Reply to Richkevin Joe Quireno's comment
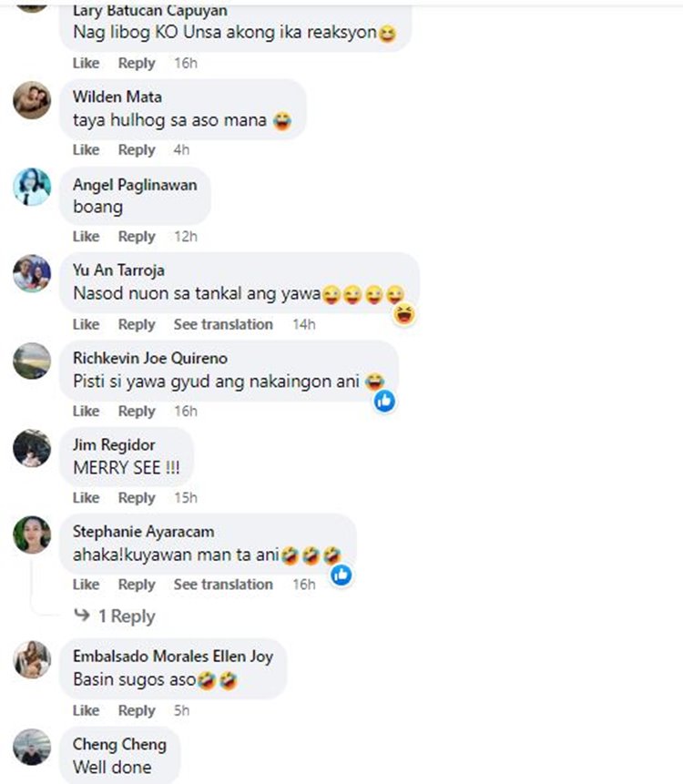 tap(137, 411)
